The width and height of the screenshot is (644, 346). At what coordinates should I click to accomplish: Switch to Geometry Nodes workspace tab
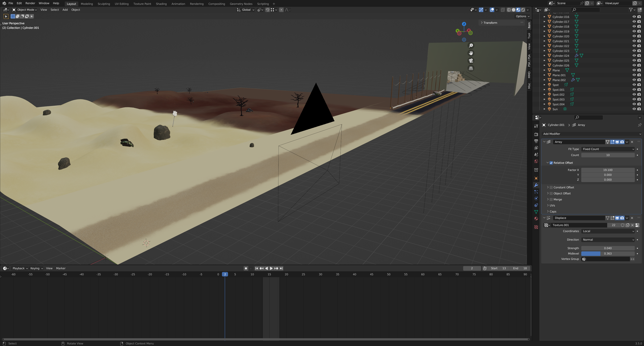(241, 4)
